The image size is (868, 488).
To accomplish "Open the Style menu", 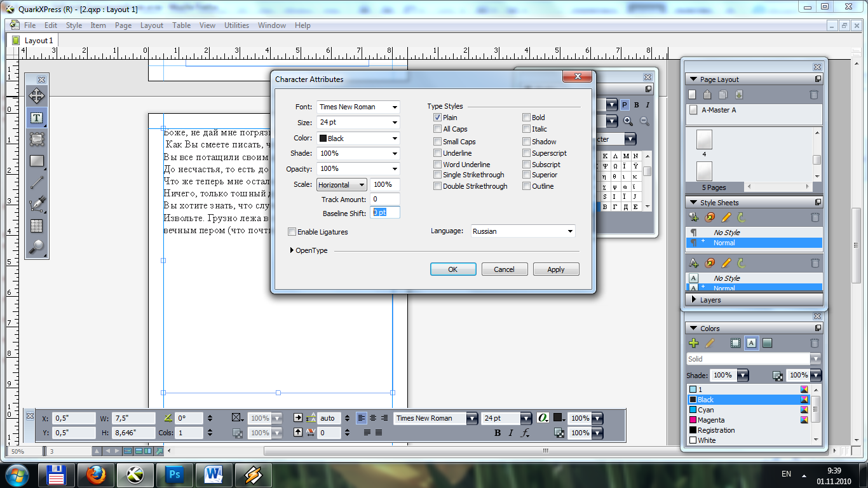I will [74, 25].
